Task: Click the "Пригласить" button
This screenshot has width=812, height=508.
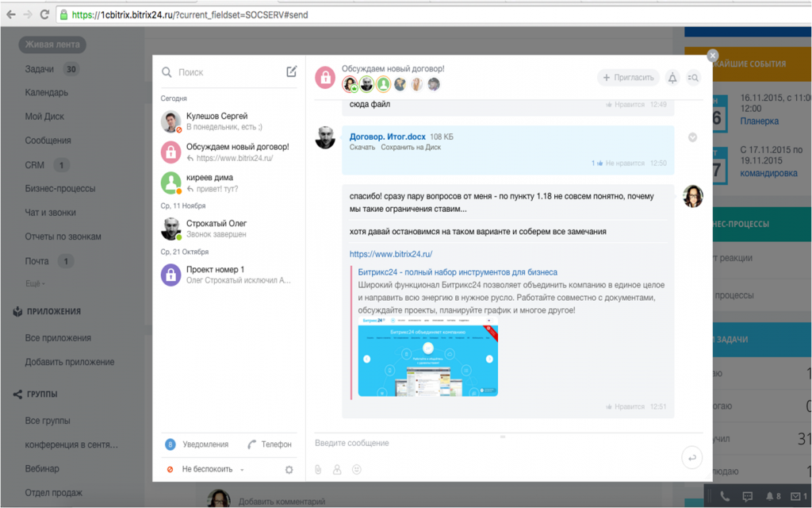Action: click(x=629, y=78)
